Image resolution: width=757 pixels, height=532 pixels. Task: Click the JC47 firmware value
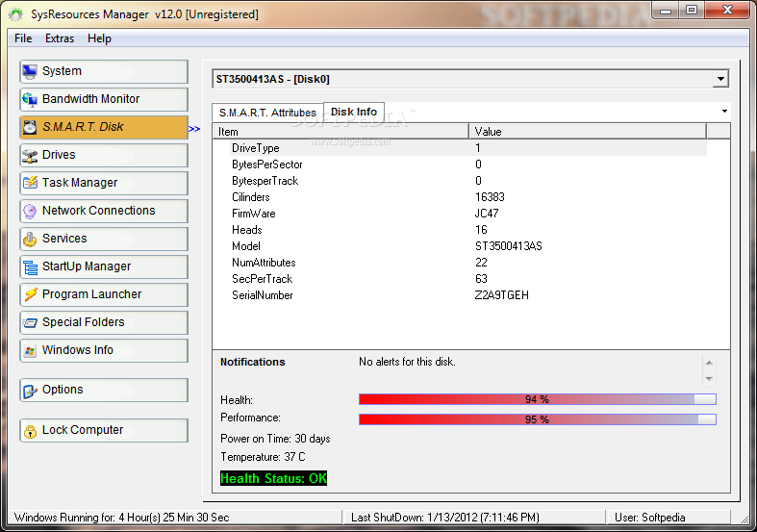487,214
